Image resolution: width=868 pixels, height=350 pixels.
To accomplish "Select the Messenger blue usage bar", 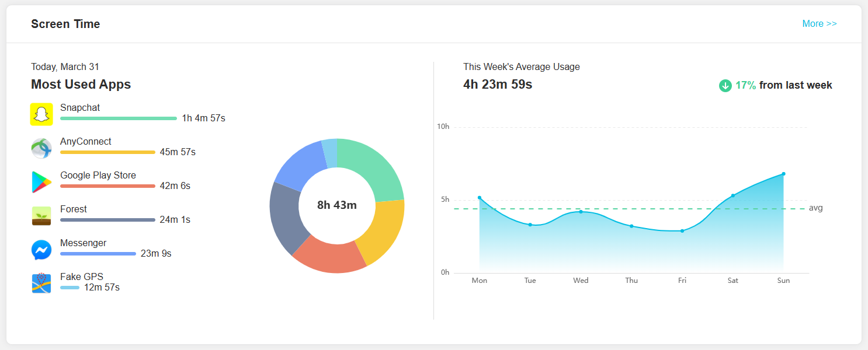I will tap(98, 254).
